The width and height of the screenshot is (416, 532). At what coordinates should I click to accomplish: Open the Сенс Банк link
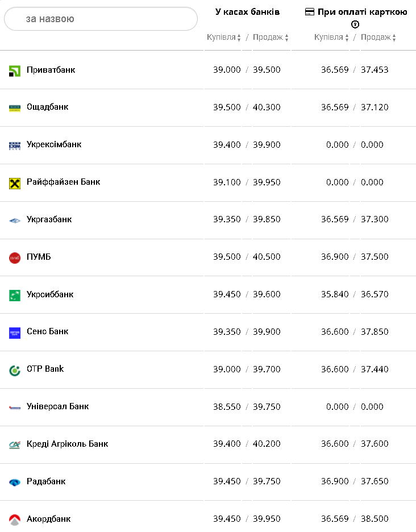click(48, 331)
